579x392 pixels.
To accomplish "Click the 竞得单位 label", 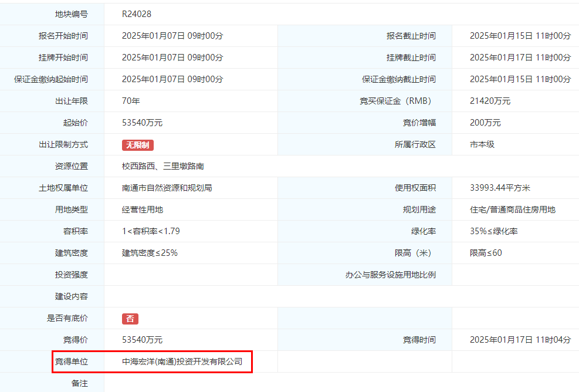I will (71, 361).
